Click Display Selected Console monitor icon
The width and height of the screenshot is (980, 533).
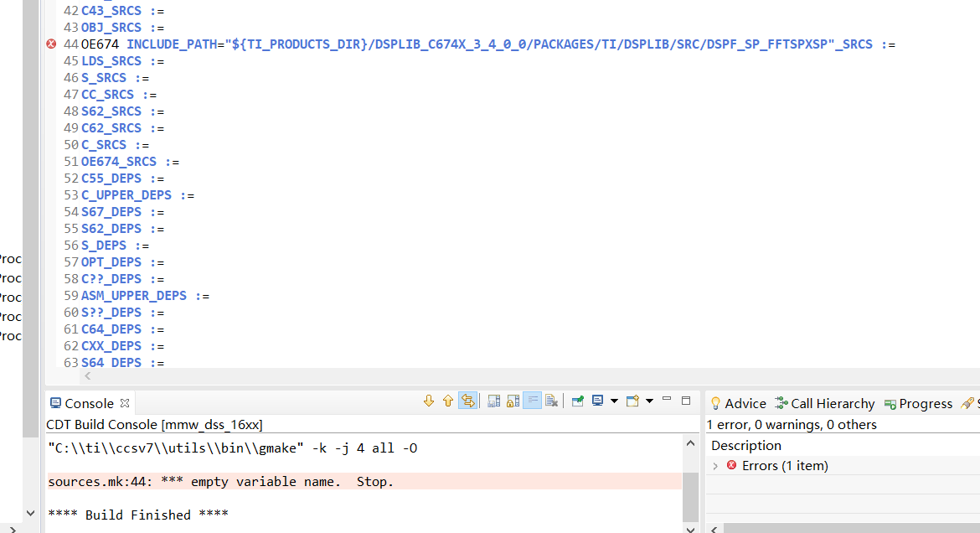(x=597, y=401)
